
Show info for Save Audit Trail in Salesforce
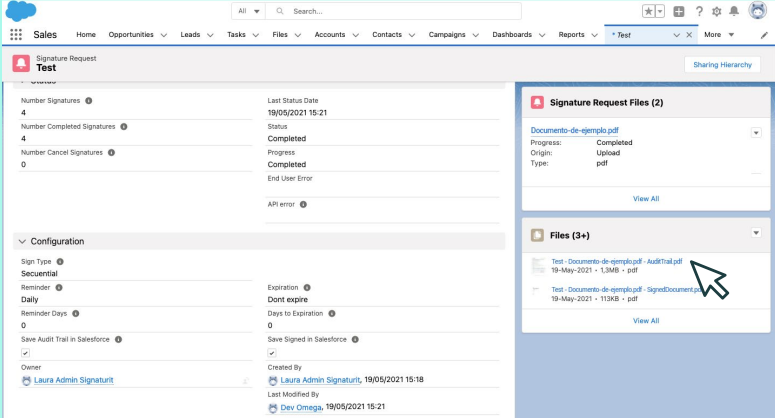118,339
